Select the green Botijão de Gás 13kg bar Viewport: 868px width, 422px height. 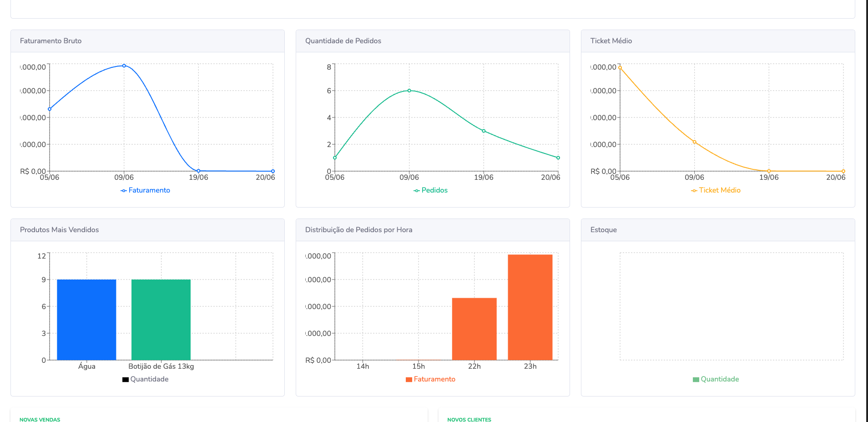pos(161,320)
